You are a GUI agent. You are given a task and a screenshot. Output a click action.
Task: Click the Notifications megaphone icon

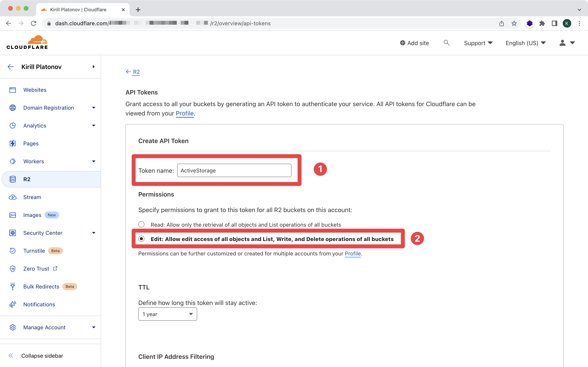tap(13, 304)
